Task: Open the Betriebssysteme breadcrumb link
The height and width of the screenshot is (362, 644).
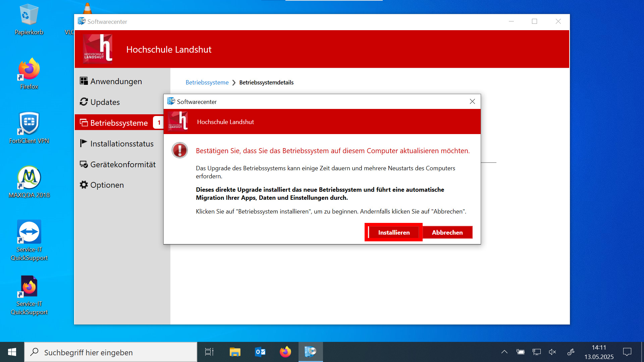Action: point(207,82)
